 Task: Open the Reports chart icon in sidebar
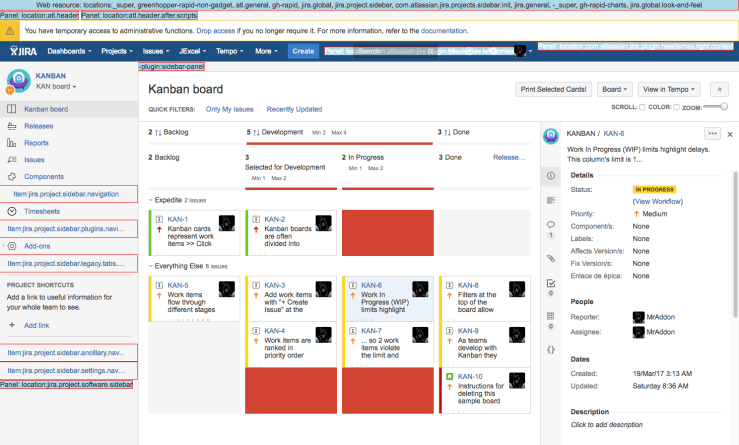click(11, 143)
